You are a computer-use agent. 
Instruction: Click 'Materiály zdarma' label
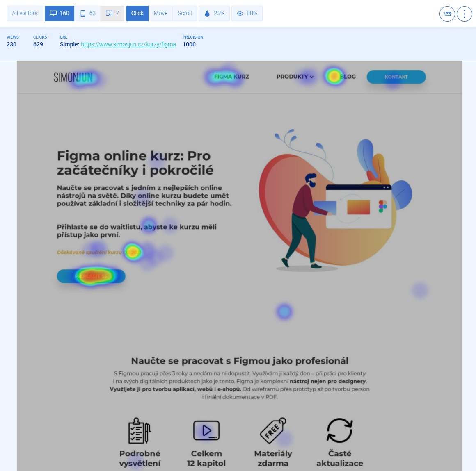[273, 458]
